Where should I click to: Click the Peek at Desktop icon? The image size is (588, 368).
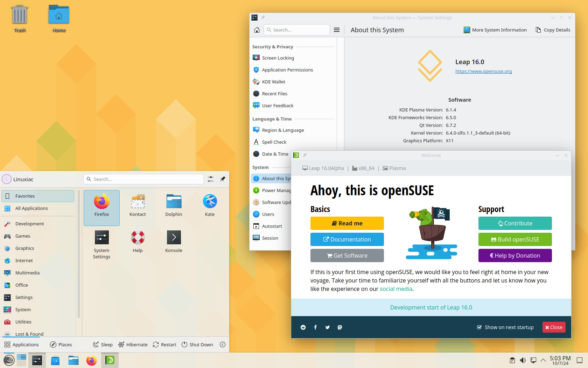(x=580, y=360)
